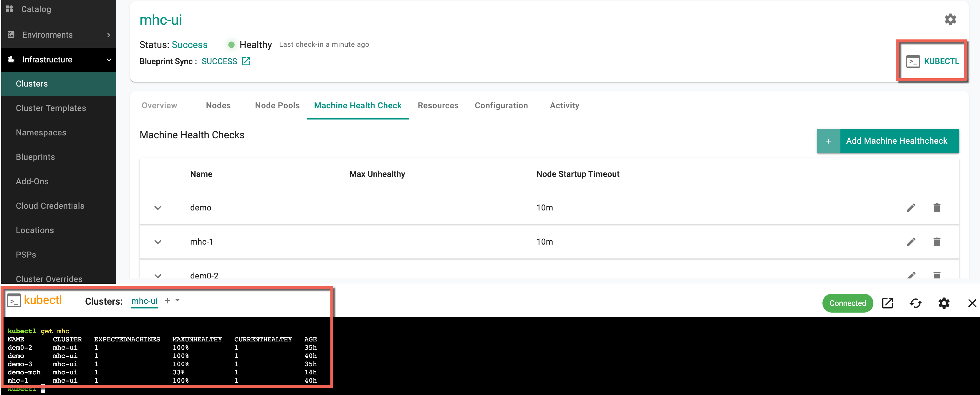
Task: Click the demo row name cell
Action: click(201, 208)
